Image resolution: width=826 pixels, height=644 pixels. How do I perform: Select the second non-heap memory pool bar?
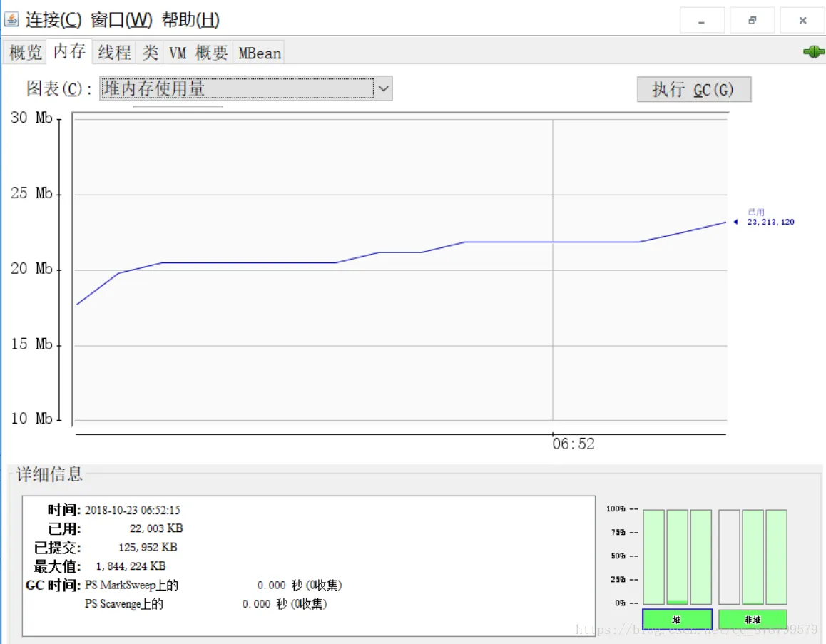[753, 556]
